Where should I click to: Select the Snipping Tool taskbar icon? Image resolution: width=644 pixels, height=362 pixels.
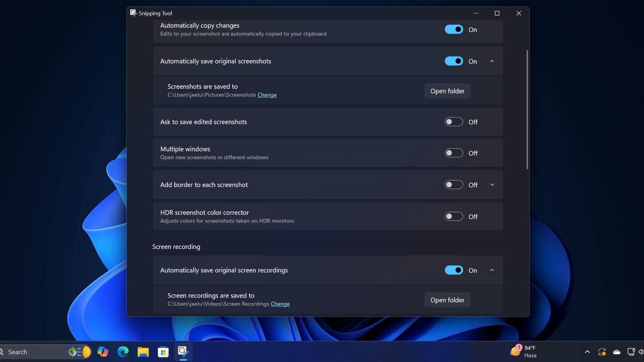[183, 352]
